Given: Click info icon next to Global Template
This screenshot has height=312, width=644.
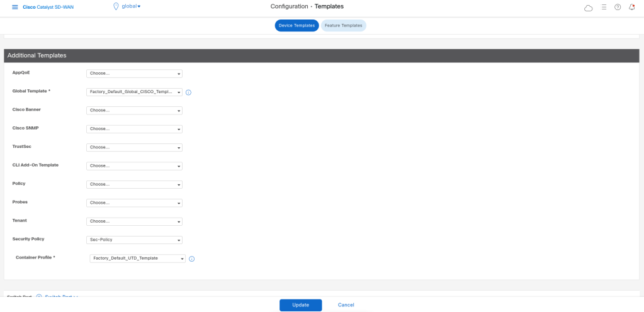Looking at the screenshot, I should pos(188,92).
